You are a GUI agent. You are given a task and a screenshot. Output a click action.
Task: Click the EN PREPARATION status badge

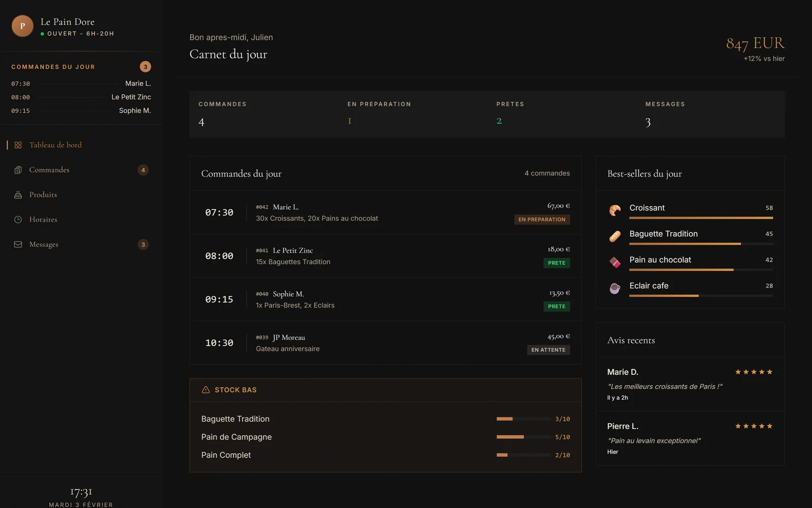542,219
